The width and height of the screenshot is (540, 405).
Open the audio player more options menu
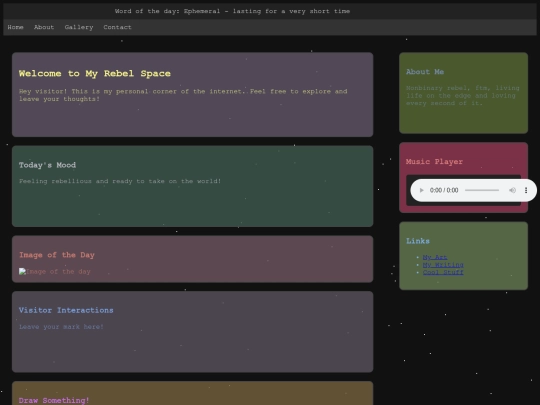click(x=526, y=190)
